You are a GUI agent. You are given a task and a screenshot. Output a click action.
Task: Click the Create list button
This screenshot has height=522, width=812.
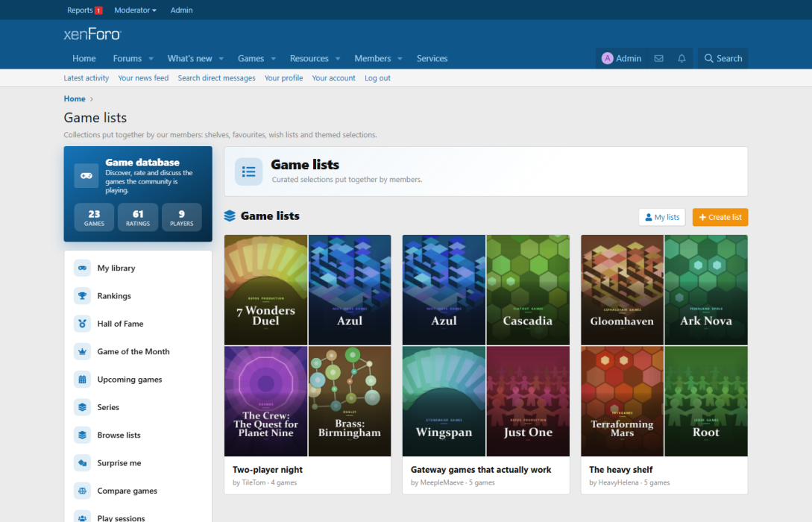click(720, 217)
